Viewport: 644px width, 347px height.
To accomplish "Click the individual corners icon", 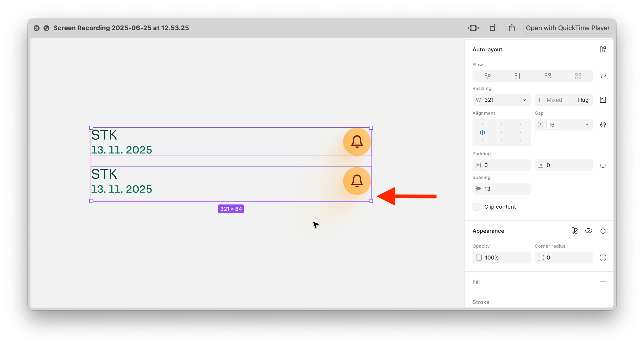I will 603,258.
